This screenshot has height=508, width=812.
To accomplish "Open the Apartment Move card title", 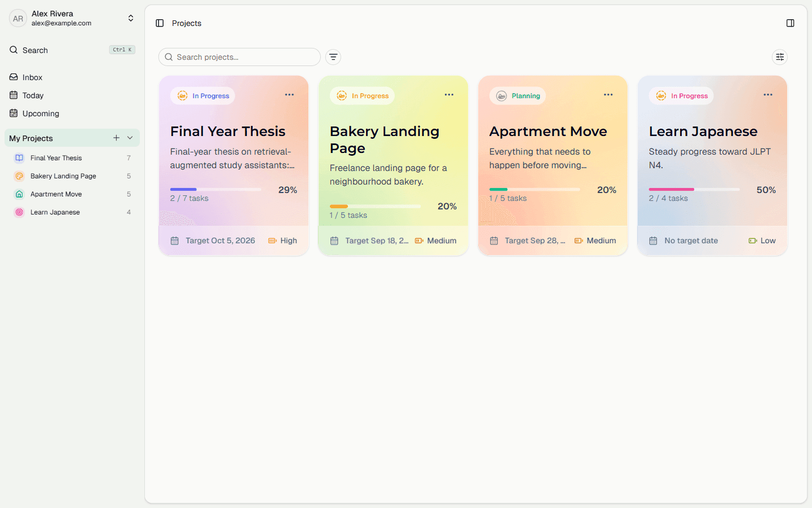I will coord(548,132).
